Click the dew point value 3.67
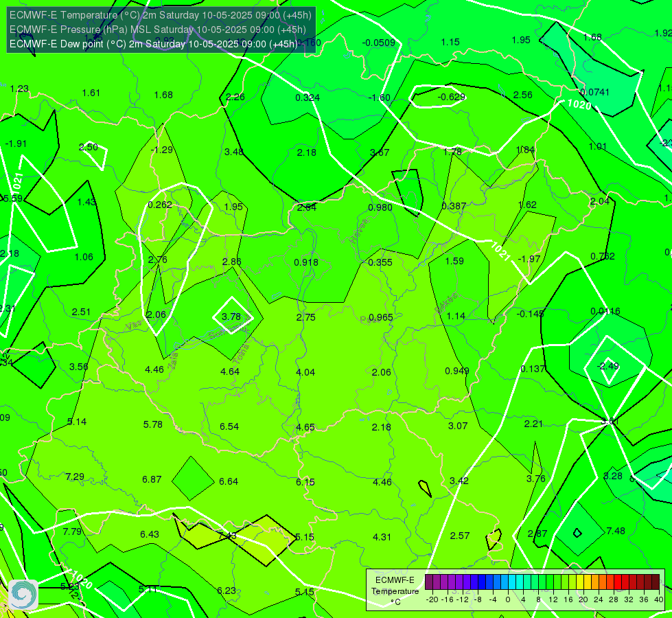This screenshot has height=618, width=672. (x=380, y=152)
